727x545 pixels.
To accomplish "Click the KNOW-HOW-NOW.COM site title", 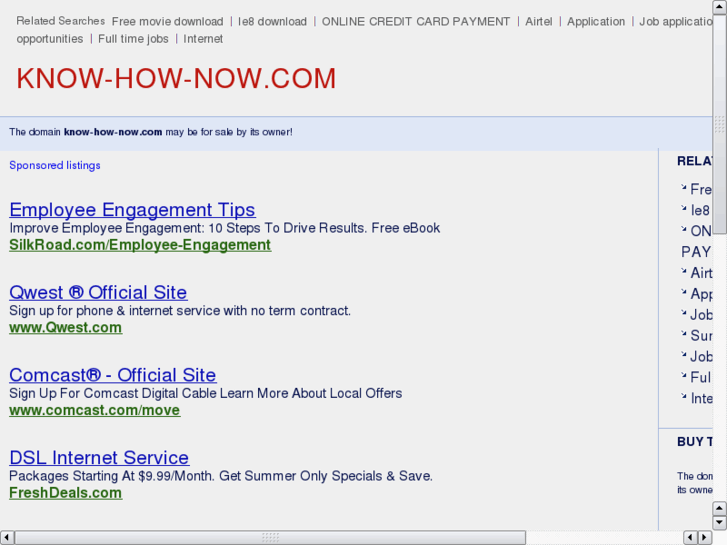I will pos(176,78).
